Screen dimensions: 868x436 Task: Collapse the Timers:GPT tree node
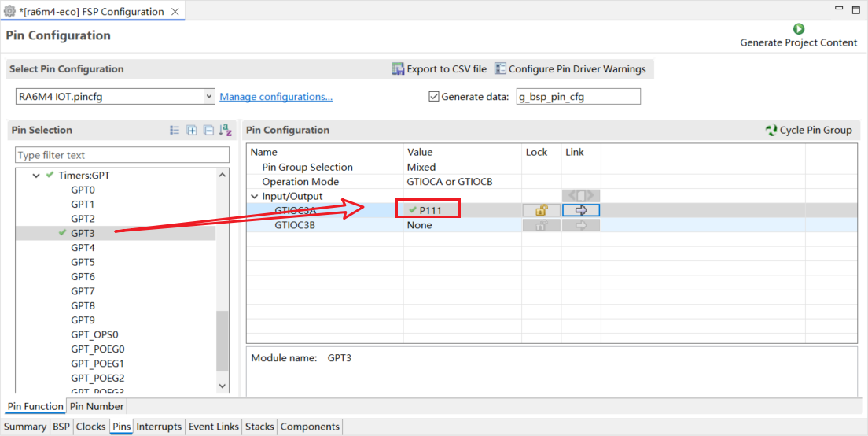[36, 175]
